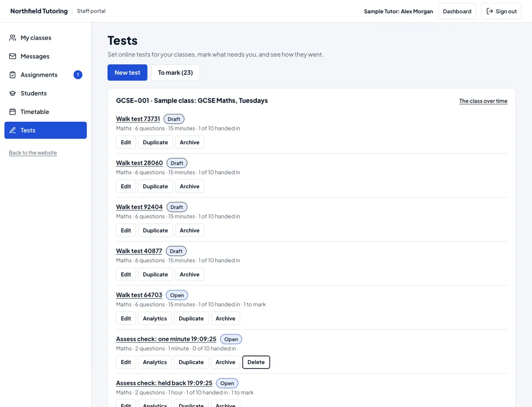532x407 pixels.
Task: Duplicate Walk test 73731
Action: (155, 142)
